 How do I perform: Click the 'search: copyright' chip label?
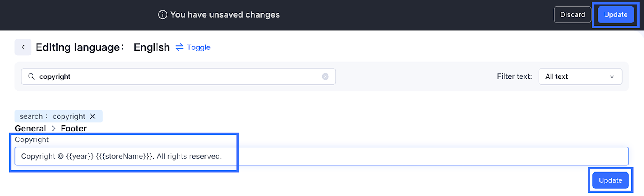tap(52, 116)
